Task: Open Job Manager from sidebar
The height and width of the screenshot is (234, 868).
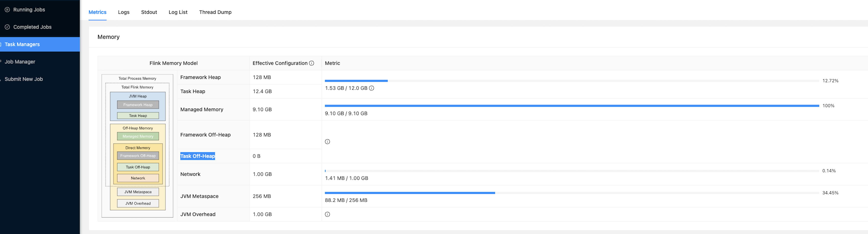Action: 20,62
